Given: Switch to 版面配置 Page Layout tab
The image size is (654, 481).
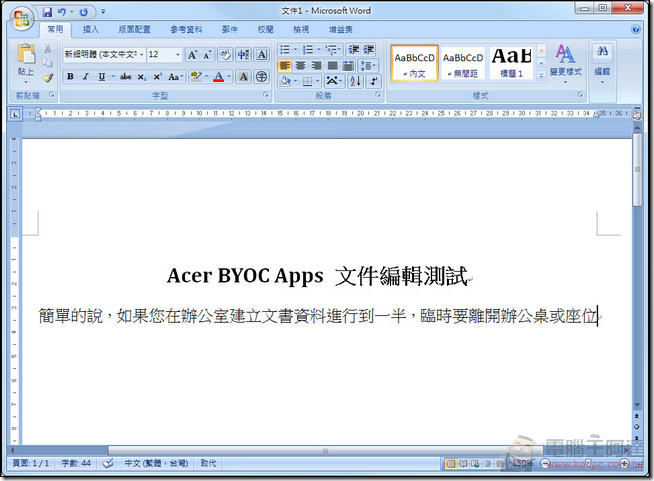Looking at the screenshot, I should point(134,29).
